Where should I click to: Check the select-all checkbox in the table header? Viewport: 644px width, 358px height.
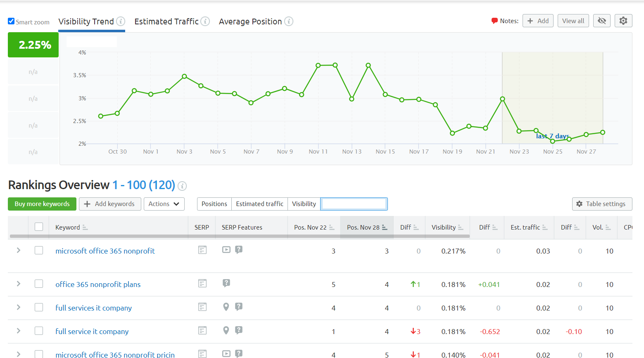pos(38,227)
